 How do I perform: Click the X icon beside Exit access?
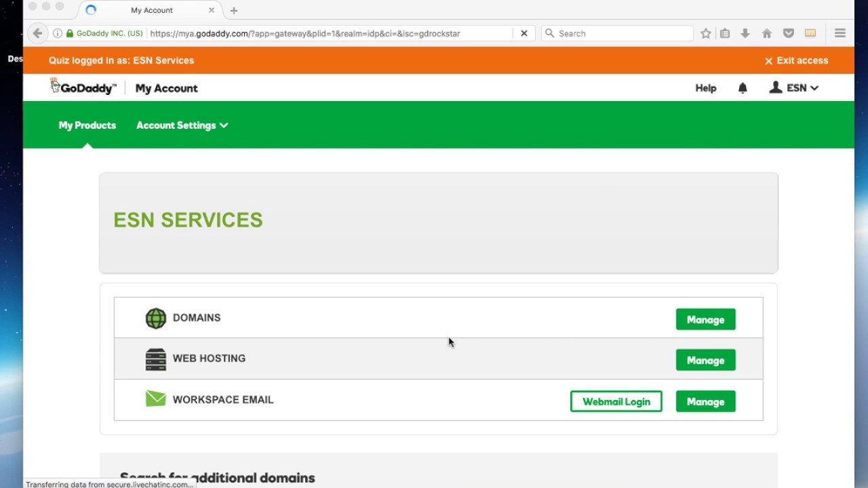click(x=768, y=61)
